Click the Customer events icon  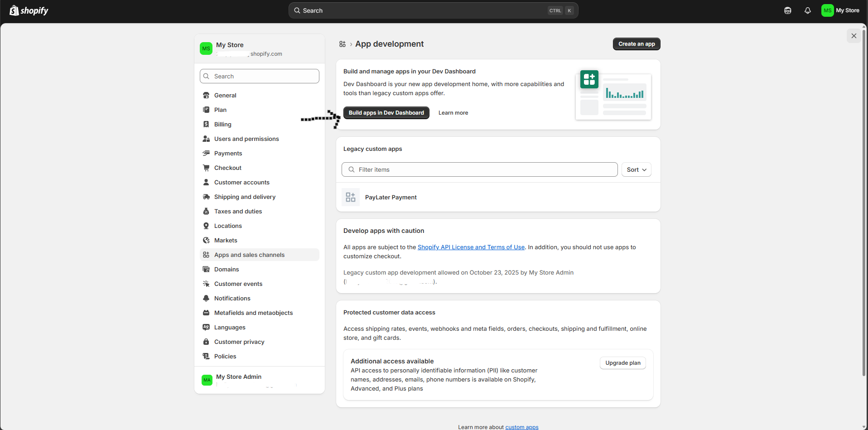point(206,284)
